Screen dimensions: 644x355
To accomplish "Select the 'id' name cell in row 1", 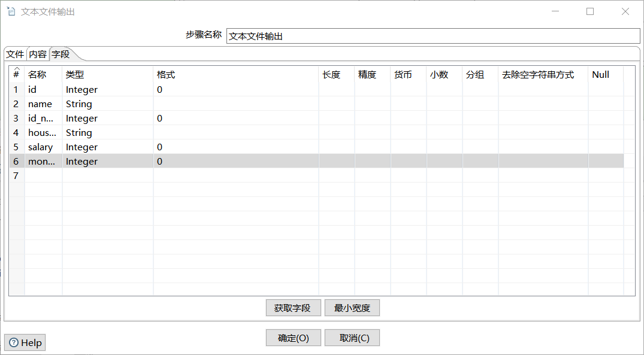I will [44, 89].
